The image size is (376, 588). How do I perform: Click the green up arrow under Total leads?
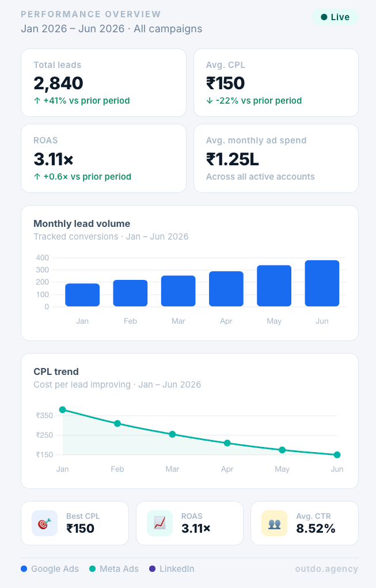click(x=37, y=101)
